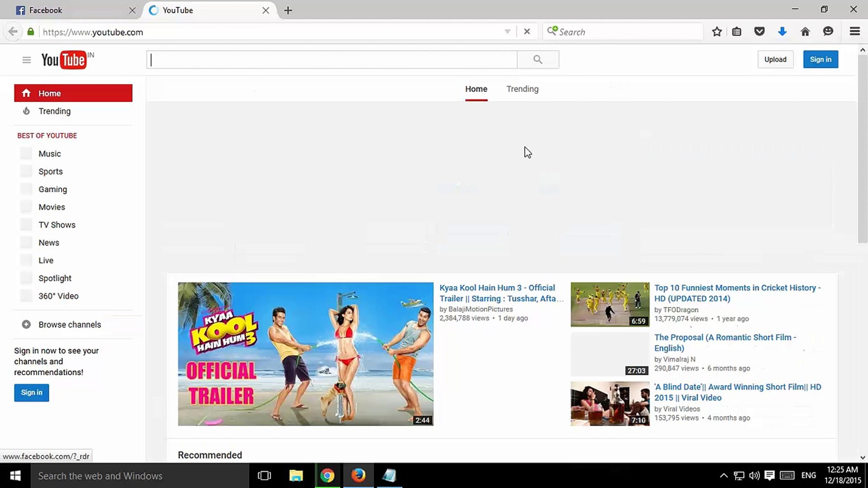Bookmark this page with the star icon
868x488 pixels.
tap(716, 32)
